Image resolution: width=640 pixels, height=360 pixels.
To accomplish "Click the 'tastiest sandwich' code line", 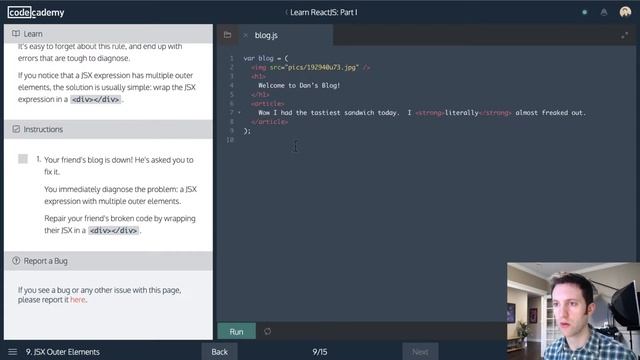I will pyautogui.click(x=422, y=113).
